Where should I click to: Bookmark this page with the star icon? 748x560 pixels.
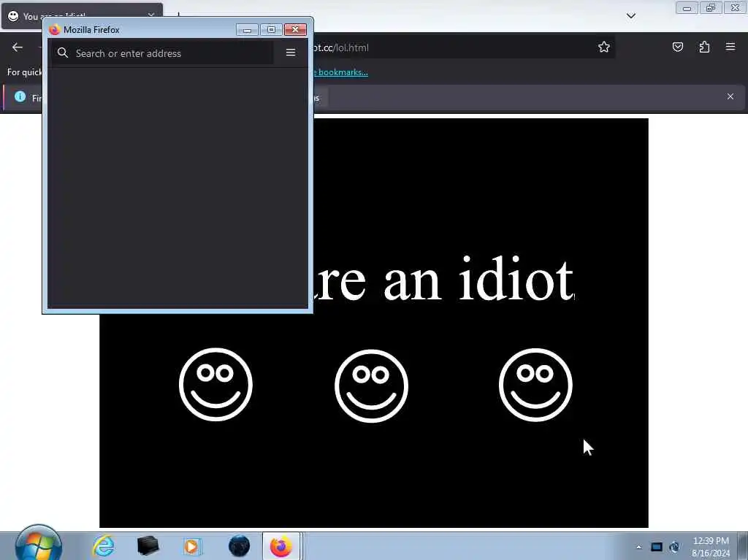tap(604, 47)
